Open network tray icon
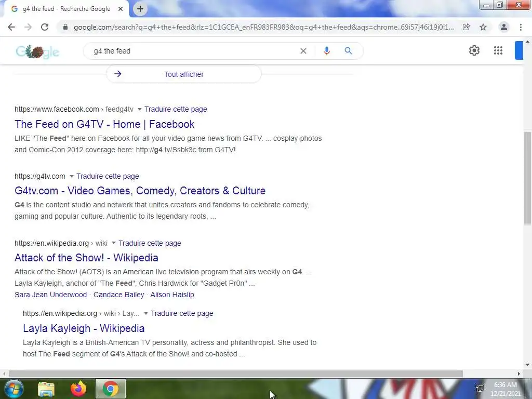Image resolution: width=532 pixels, height=399 pixels. tap(480, 389)
